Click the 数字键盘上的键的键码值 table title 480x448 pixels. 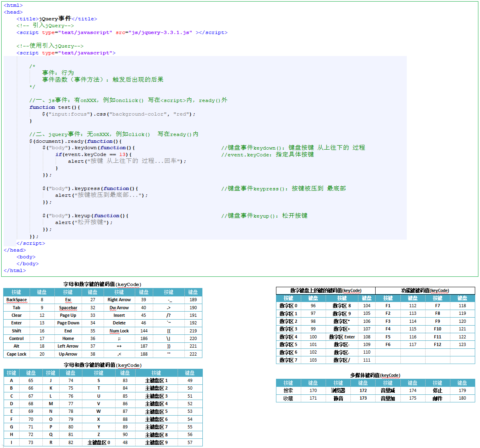click(x=326, y=290)
